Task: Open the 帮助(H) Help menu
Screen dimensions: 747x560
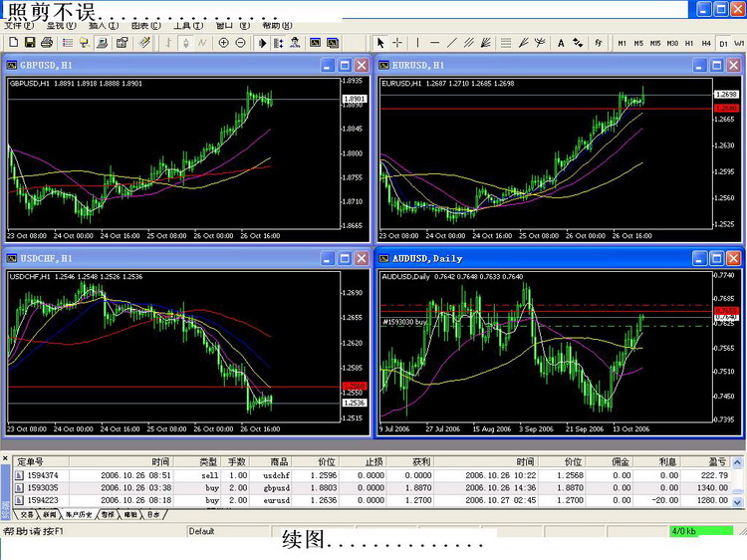Action: pos(277,25)
